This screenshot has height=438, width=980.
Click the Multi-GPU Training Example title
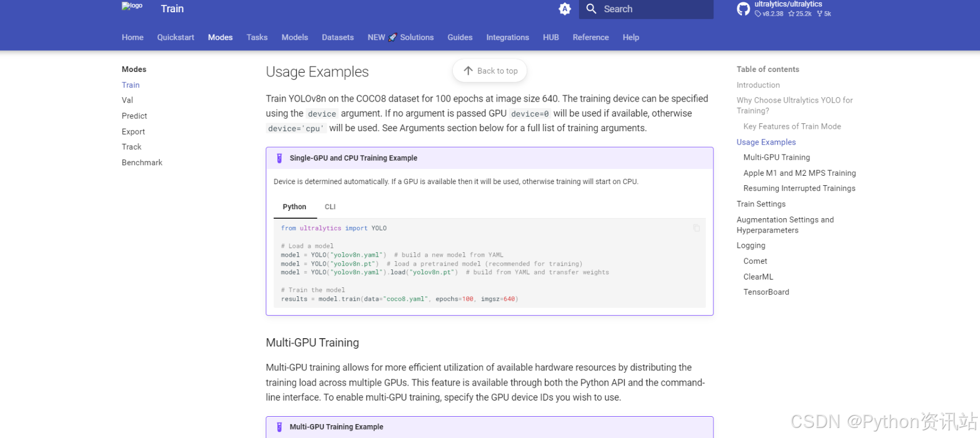click(x=336, y=427)
